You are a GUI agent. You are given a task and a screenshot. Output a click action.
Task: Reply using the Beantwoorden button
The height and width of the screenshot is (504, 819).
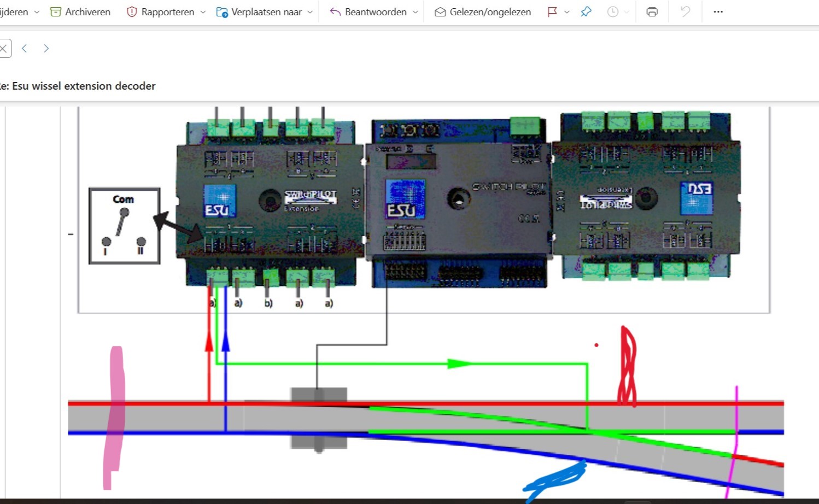376,11
